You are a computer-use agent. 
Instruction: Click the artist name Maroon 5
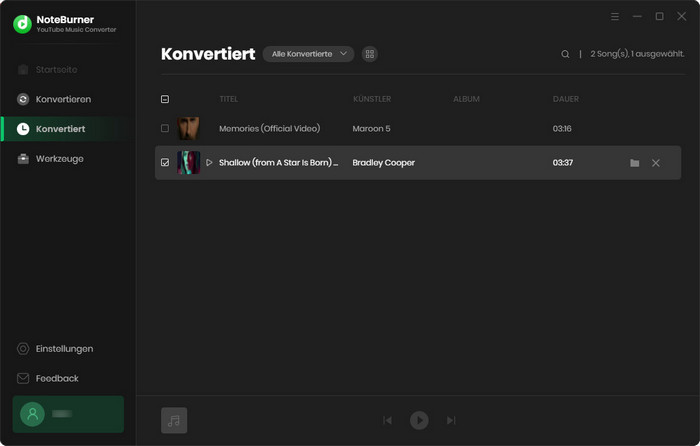pos(371,129)
